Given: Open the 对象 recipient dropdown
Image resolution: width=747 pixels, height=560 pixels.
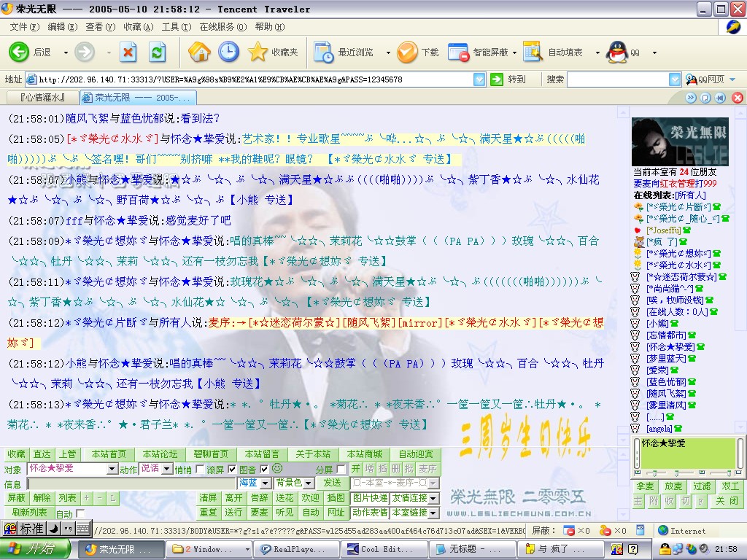Looking at the screenshot, I should coord(112,469).
